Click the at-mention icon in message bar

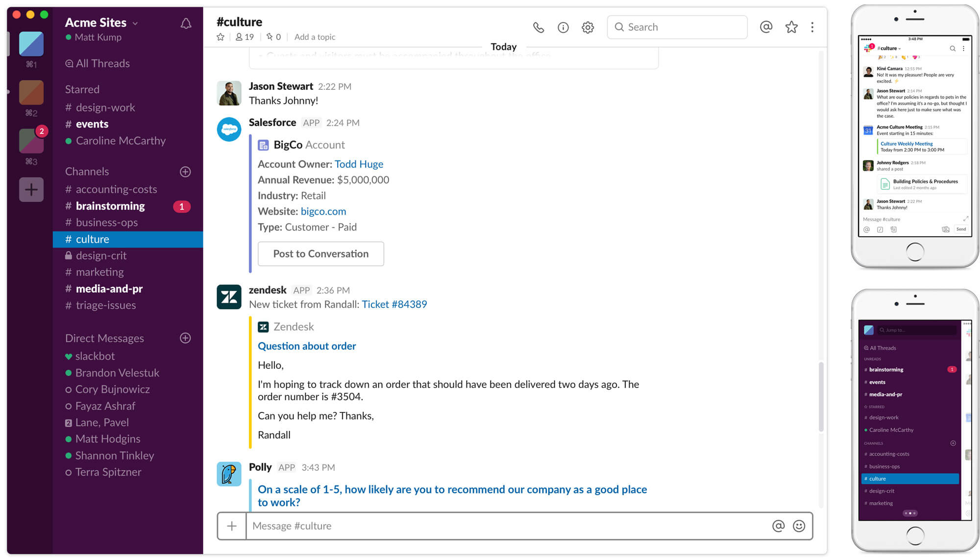click(x=777, y=526)
